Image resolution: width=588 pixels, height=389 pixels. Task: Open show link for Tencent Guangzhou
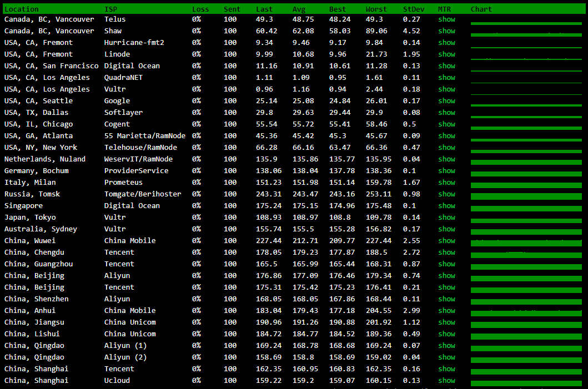point(446,264)
